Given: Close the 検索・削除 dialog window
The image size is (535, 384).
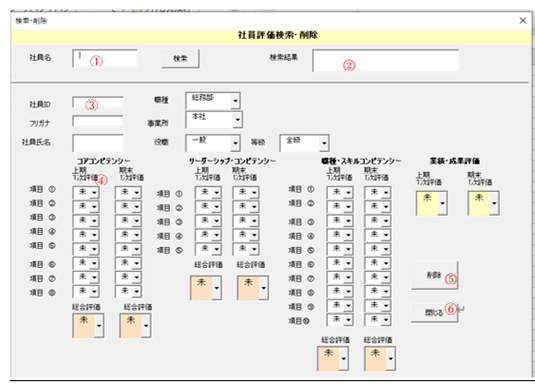Looking at the screenshot, I should [x=522, y=21].
